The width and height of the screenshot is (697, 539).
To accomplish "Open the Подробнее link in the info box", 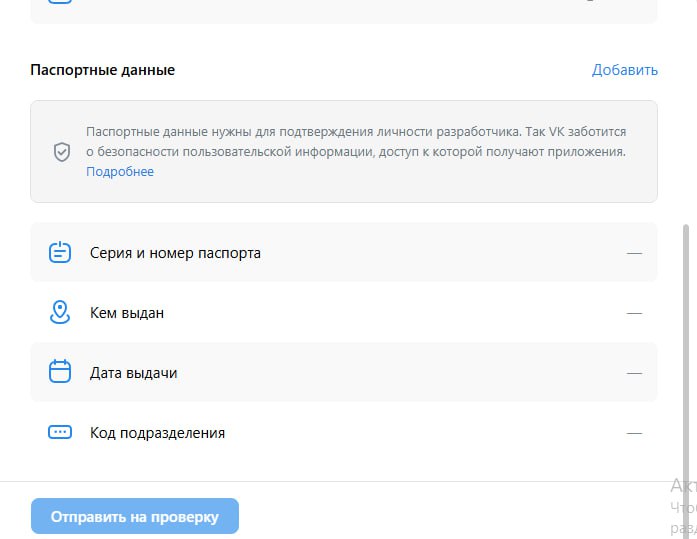I will click(120, 172).
